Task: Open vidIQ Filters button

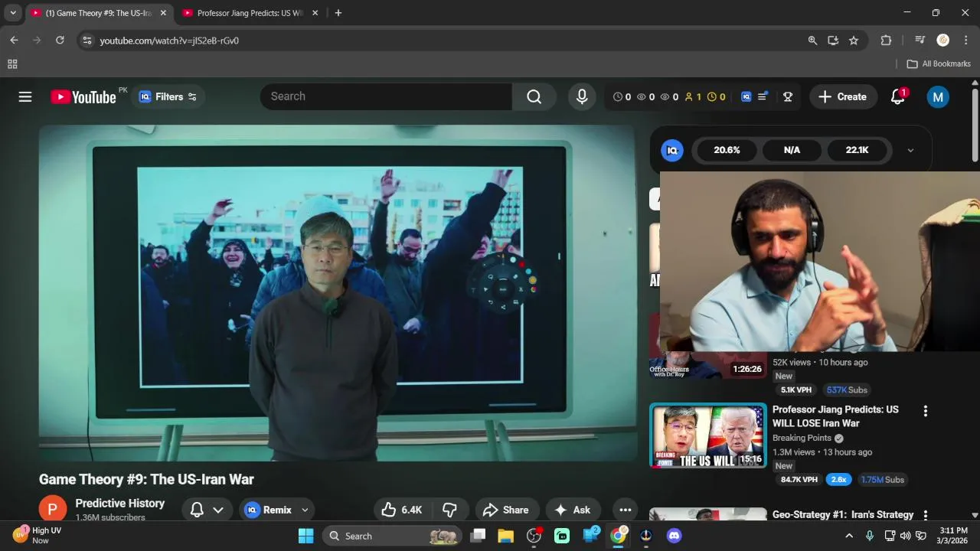Action: tap(168, 96)
